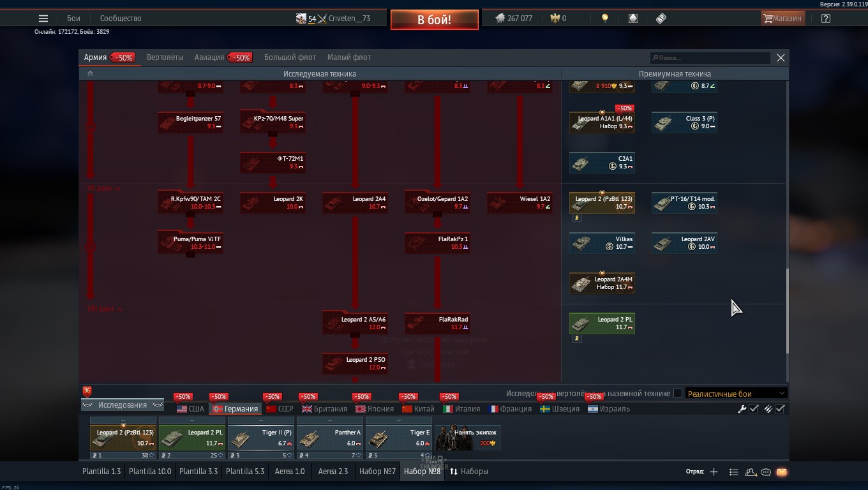Open the Наборы presets menu
Viewport: 868px width, 490px height.
(469, 471)
